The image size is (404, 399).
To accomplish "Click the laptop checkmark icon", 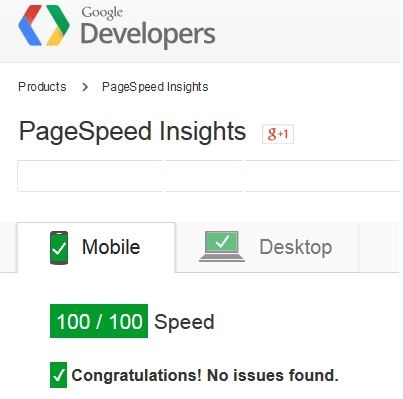I will (222, 247).
